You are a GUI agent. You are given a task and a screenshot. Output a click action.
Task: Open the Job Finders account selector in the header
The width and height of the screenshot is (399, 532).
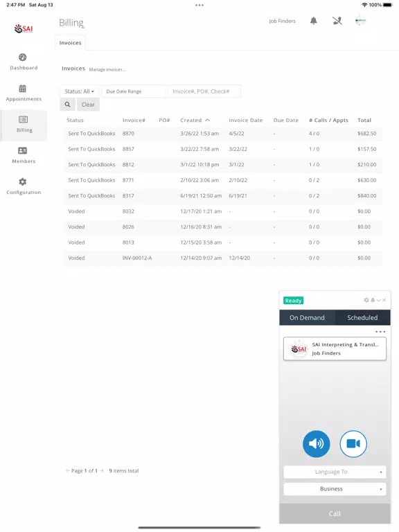point(283,21)
